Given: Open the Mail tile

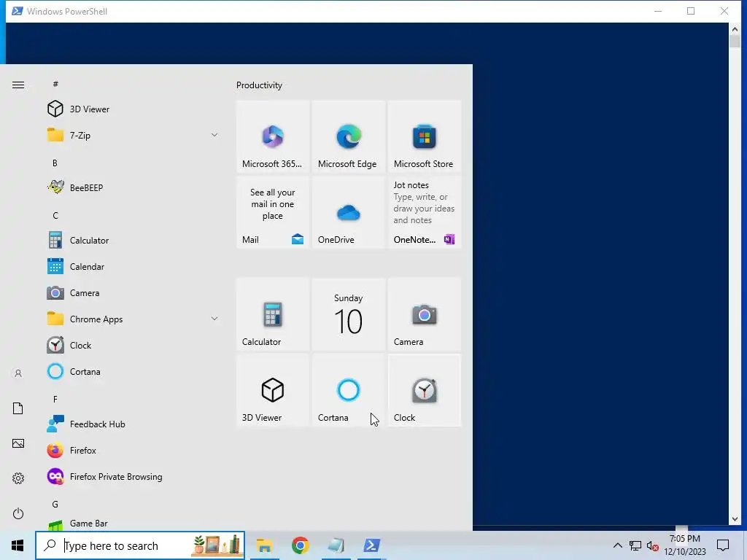Looking at the screenshot, I should 273,212.
